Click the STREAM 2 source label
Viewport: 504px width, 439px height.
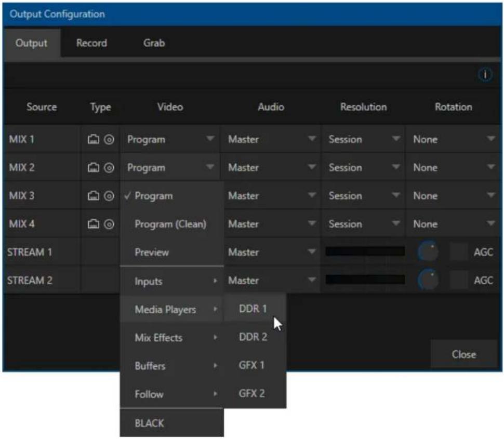point(30,280)
